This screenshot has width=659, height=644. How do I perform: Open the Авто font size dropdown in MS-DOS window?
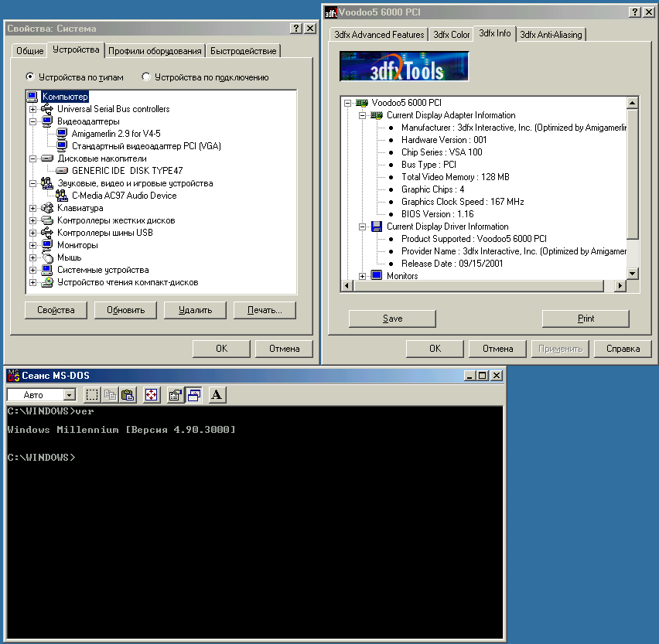[x=70, y=395]
